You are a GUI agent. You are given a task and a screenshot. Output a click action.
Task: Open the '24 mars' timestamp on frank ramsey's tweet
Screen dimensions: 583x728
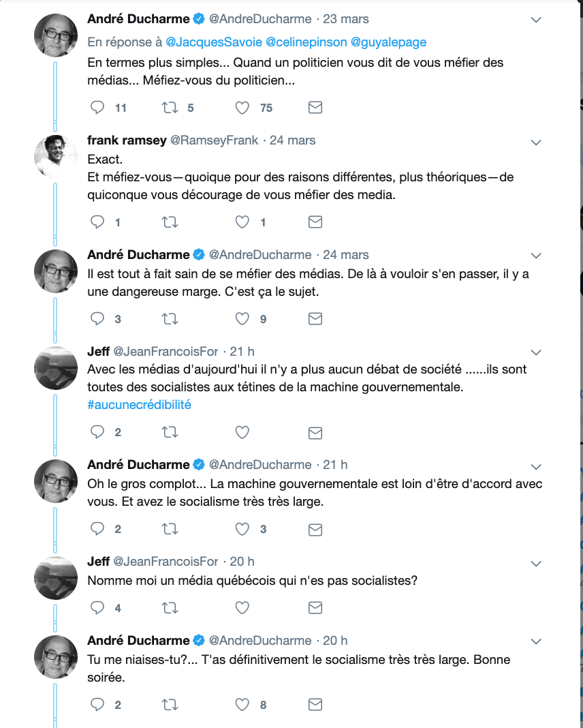[293, 140]
